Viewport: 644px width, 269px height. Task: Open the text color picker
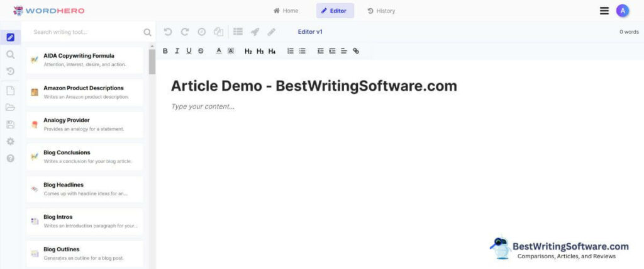coord(219,51)
